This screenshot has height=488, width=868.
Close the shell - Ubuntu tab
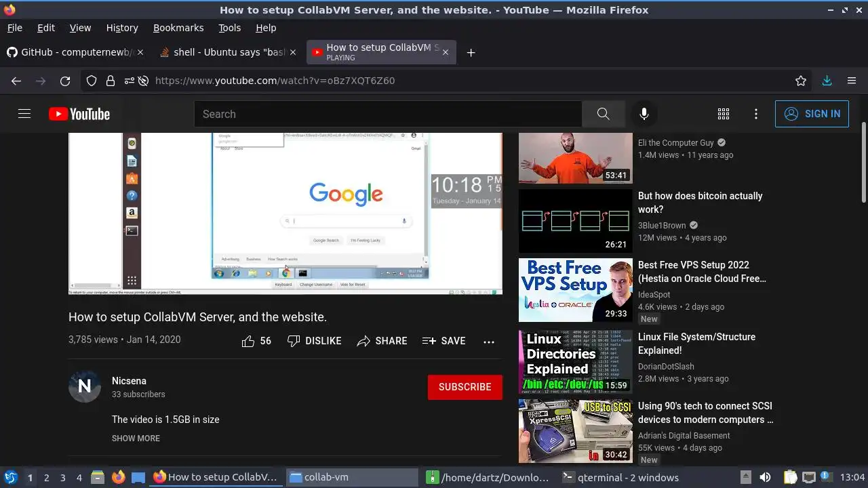point(293,52)
